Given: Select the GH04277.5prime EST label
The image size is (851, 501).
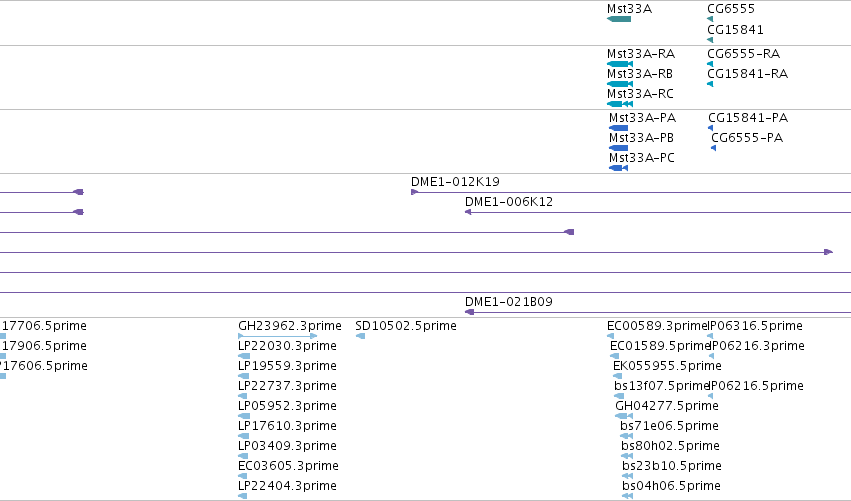Looking at the screenshot, I should click(x=666, y=406).
